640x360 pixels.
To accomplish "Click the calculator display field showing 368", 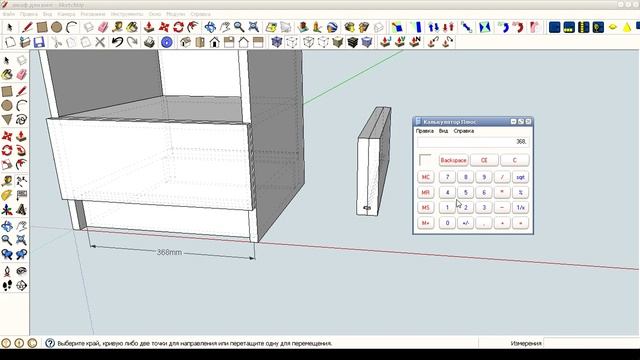I will tap(473, 142).
